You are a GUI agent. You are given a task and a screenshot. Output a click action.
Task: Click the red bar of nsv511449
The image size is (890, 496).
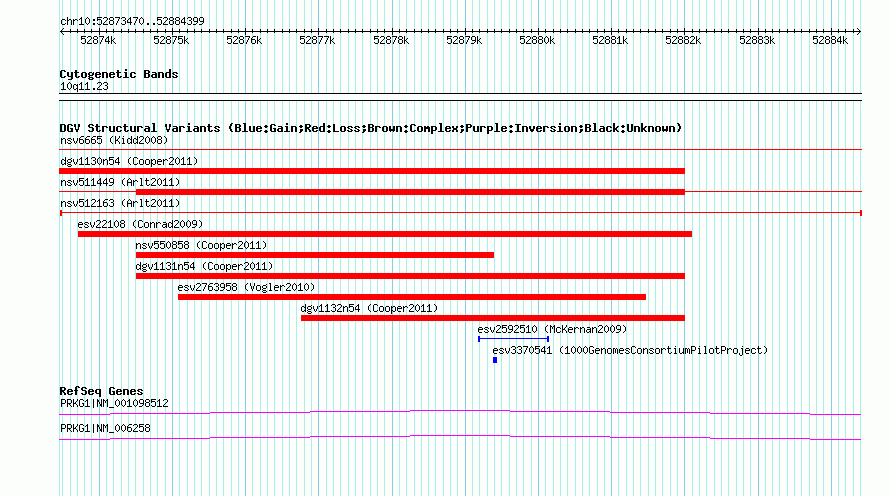tap(410, 192)
